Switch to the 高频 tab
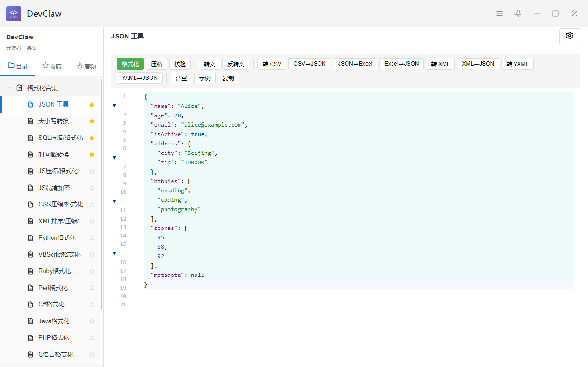 coord(86,66)
